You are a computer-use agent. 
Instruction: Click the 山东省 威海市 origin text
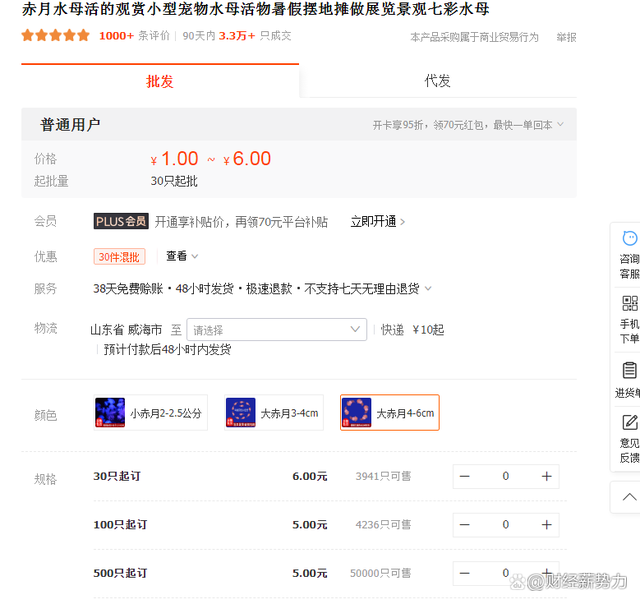click(x=126, y=330)
